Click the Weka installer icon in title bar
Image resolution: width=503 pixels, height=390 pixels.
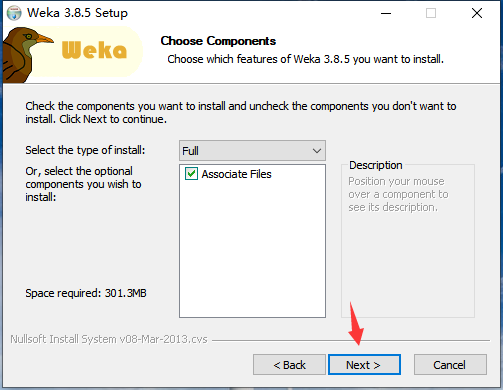(14, 13)
